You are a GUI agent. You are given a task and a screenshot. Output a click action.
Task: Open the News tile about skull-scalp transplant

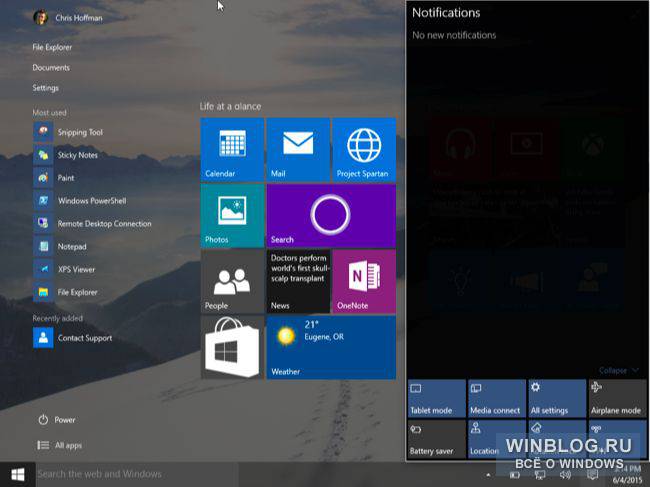click(298, 281)
